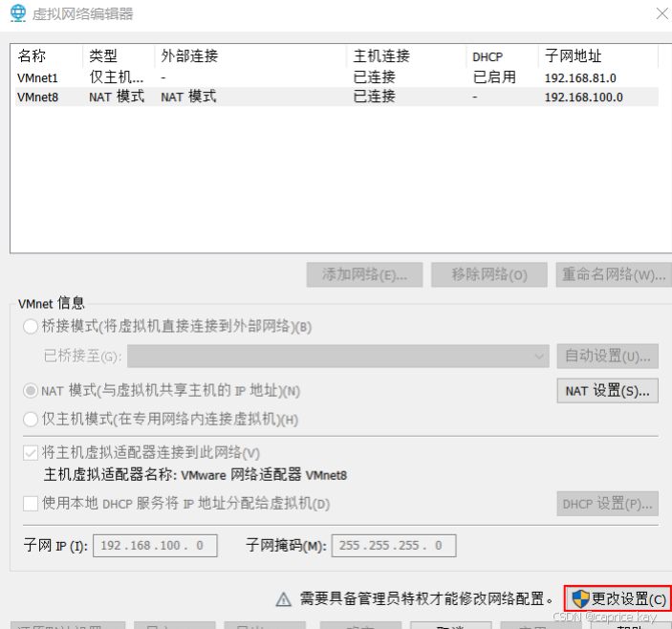The width and height of the screenshot is (672, 629).
Task: Click 仅主机... type cell for VMnet1
Action: [117, 77]
